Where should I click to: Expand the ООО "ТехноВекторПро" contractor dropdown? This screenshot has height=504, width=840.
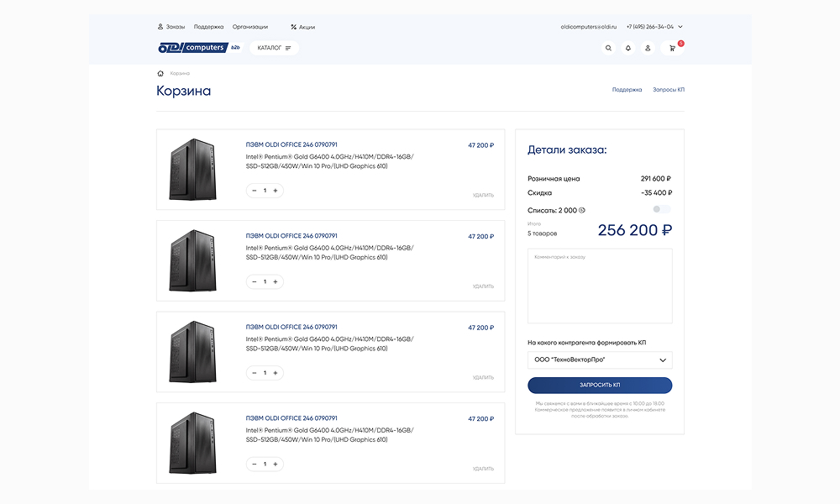pyautogui.click(x=600, y=360)
